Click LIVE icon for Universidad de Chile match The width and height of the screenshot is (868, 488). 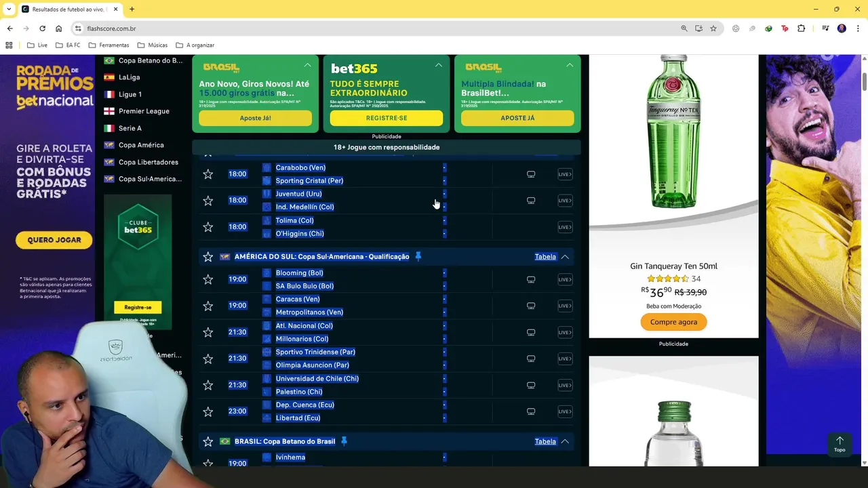point(565,385)
